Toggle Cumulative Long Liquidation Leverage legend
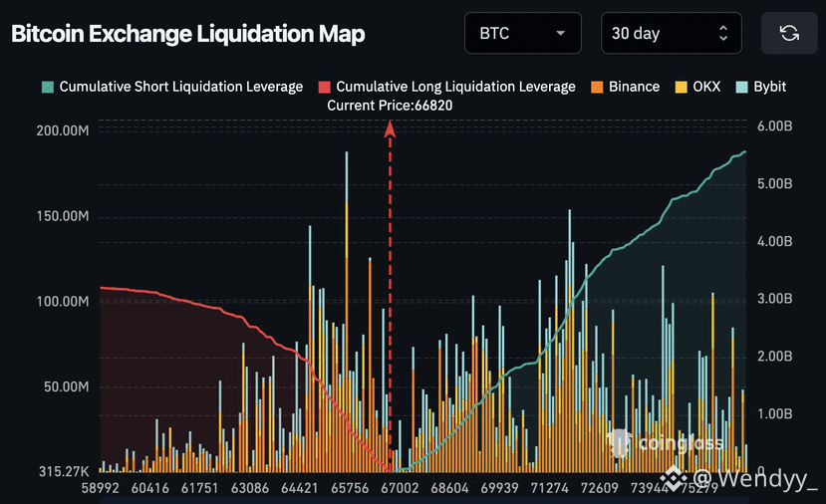Screen dimensions: 826x504 [455, 87]
